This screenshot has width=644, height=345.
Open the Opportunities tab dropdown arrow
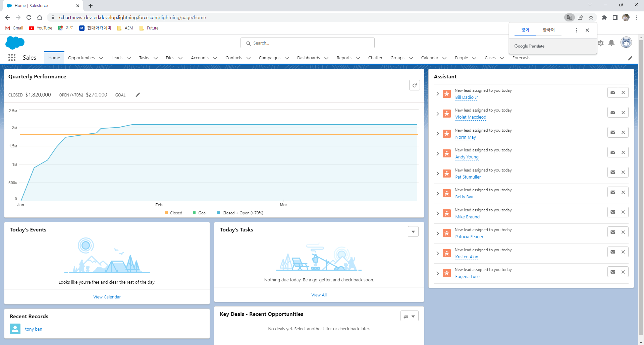101,58
